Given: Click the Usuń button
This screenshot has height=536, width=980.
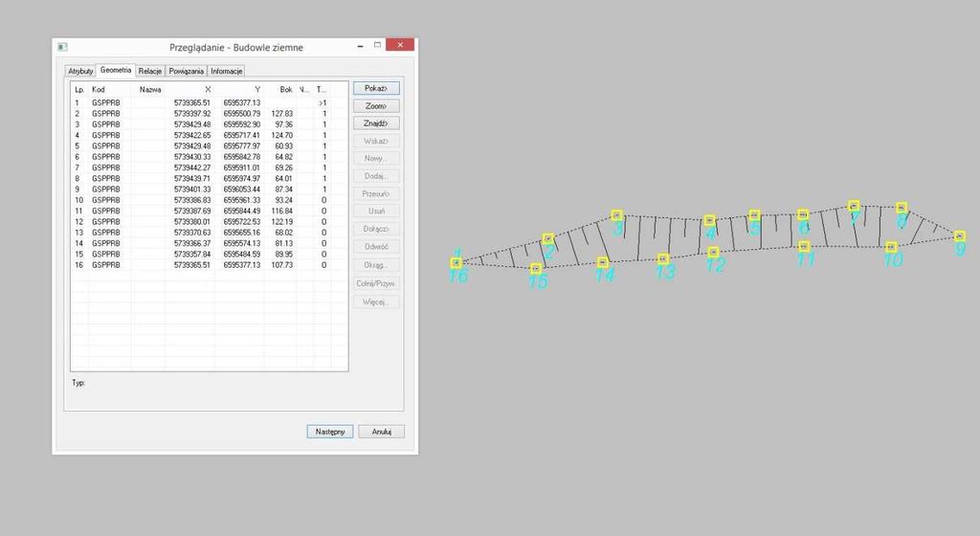Looking at the screenshot, I should tap(376, 212).
